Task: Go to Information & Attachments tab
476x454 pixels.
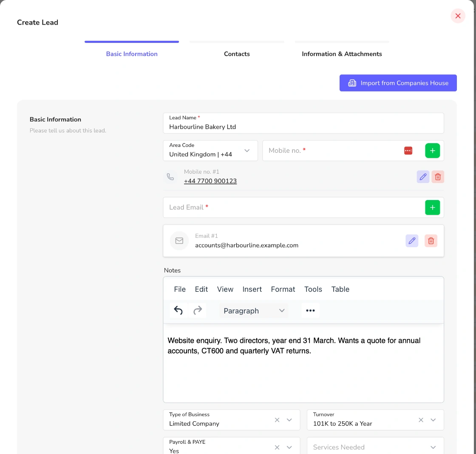Action: tap(342, 54)
